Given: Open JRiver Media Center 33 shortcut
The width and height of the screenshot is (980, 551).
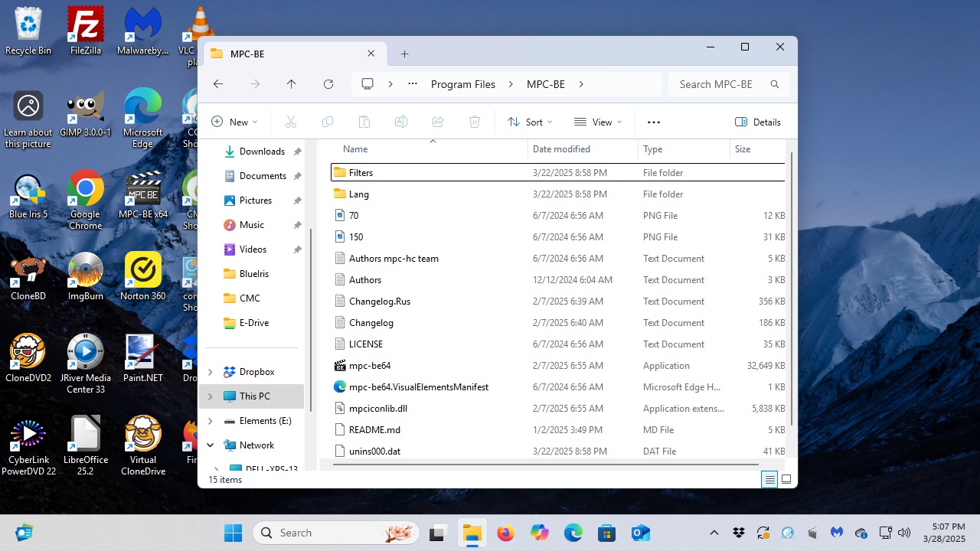Looking at the screenshot, I should point(86,364).
